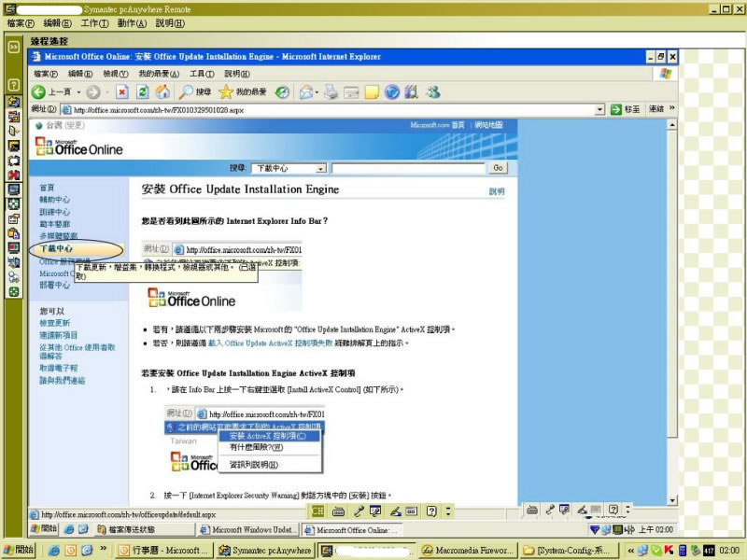The width and height of the screenshot is (747, 560).
Task: Refresh the page with the IE Refresh icon
Action: pos(143,91)
